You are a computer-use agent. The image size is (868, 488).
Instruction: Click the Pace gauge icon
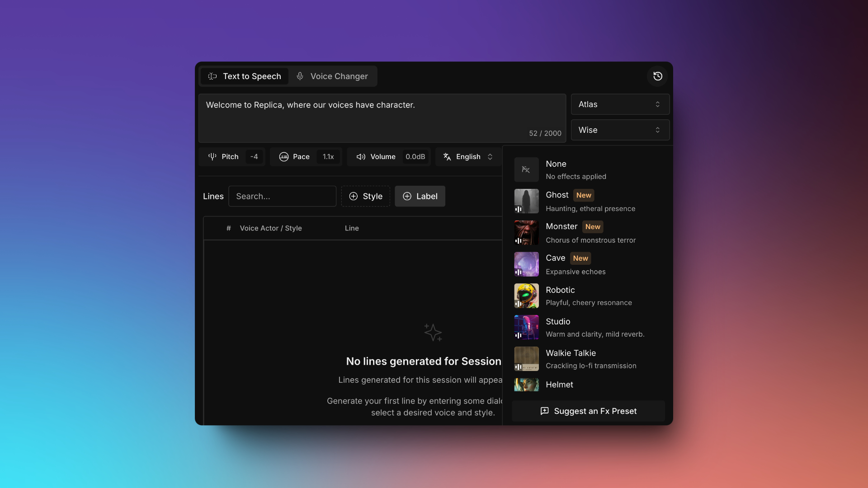tap(284, 157)
